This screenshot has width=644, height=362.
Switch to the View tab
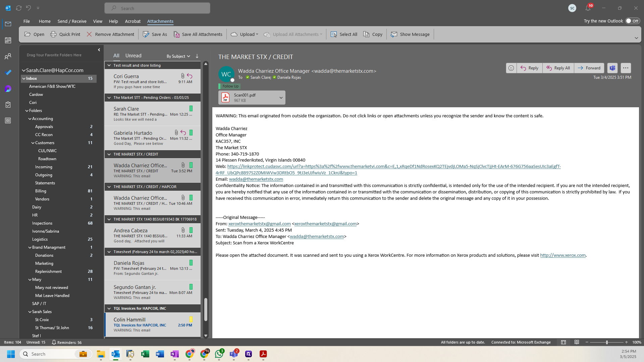[x=98, y=21]
